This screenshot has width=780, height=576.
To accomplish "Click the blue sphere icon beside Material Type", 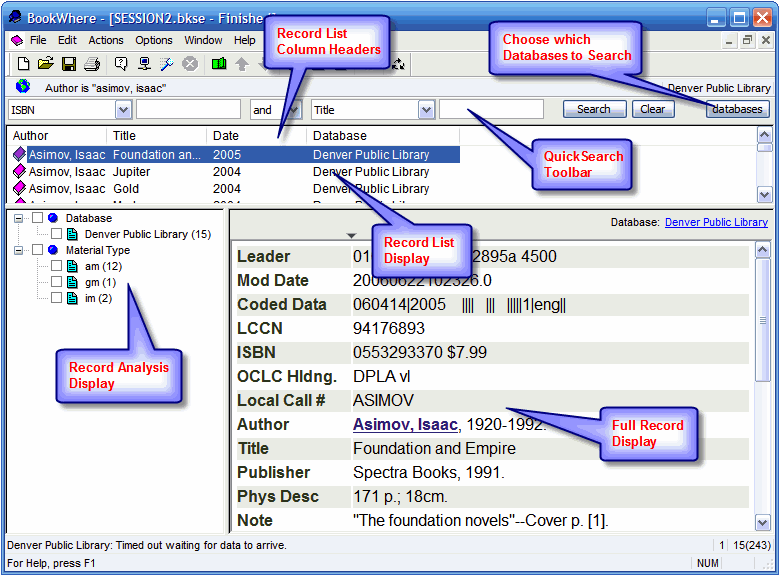I will point(53,250).
